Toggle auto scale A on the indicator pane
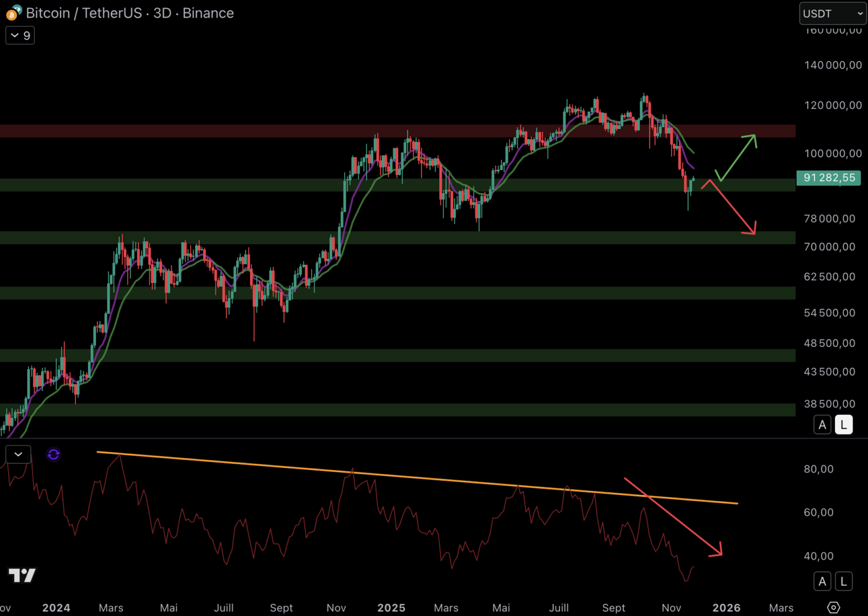868x616 pixels. tap(822, 581)
